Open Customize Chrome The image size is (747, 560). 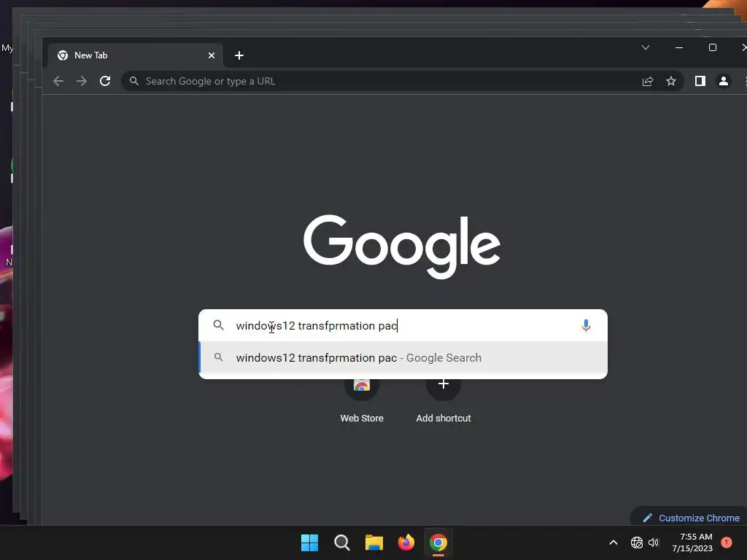click(691, 518)
